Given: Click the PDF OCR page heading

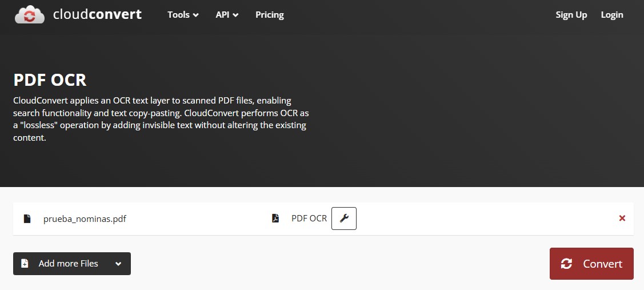Looking at the screenshot, I should point(50,80).
